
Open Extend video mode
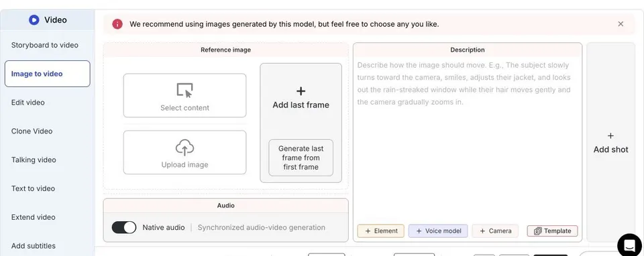pos(34,217)
